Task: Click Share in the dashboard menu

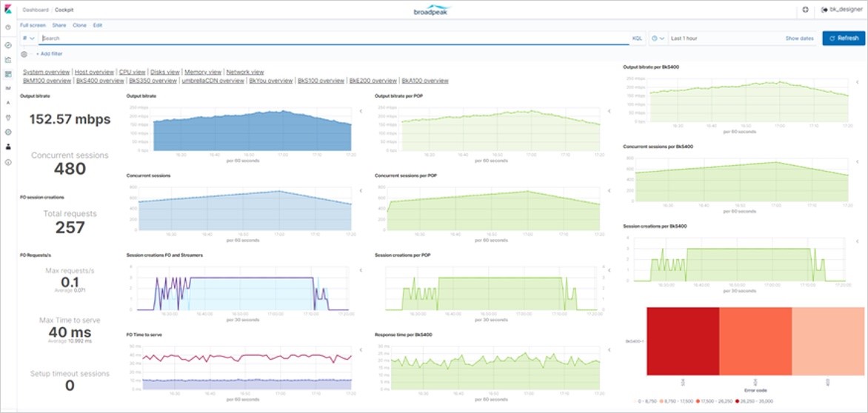Action: click(x=59, y=25)
